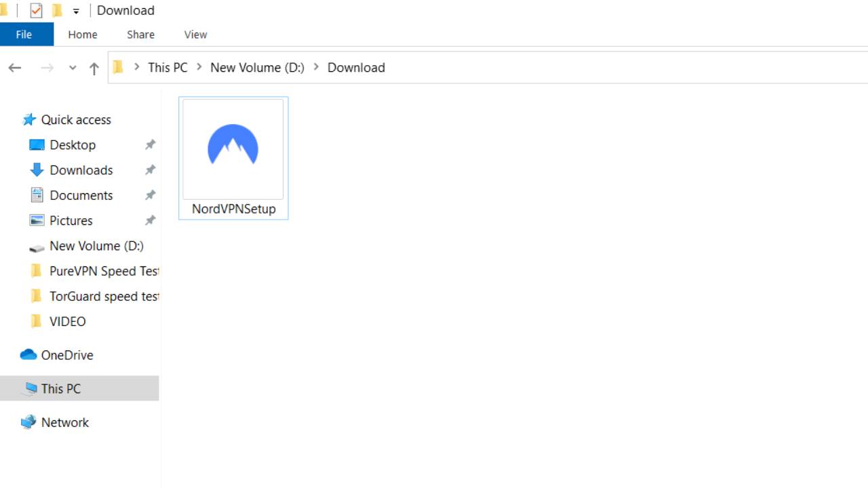Click the pin icon beside Downloads
Screen dimensions: 868x488
tap(150, 169)
